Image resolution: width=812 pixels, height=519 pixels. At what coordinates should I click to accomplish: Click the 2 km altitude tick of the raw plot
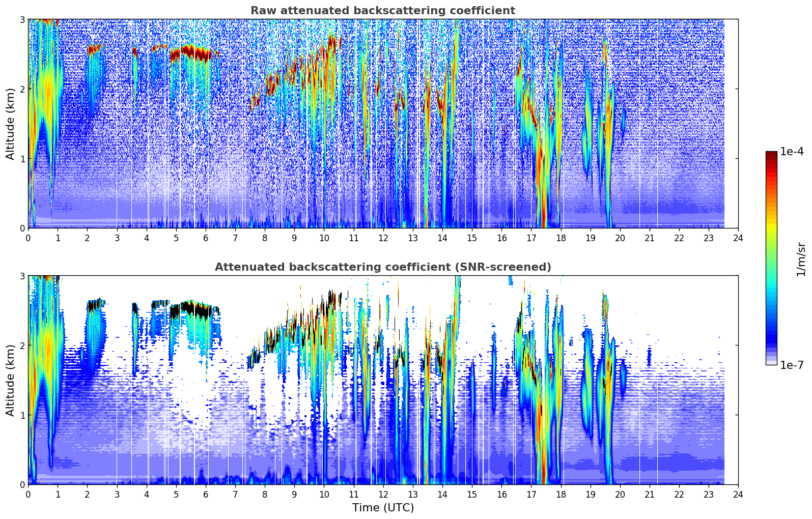[x=22, y=89]
